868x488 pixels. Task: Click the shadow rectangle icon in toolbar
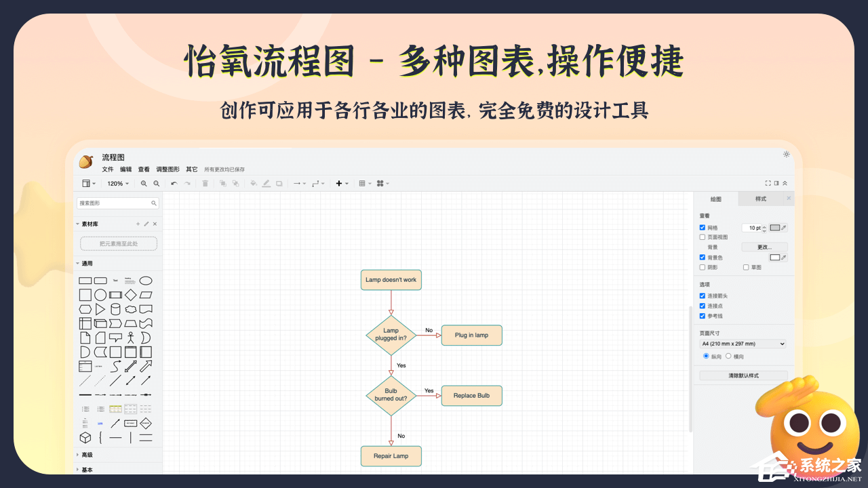coord(279,184)
